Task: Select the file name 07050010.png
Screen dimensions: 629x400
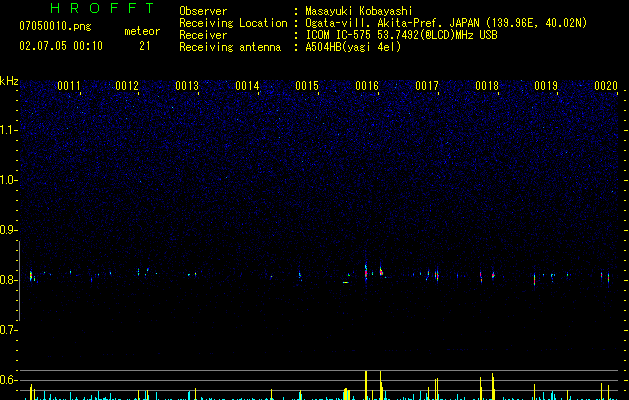Action: [x=55, y=27]
